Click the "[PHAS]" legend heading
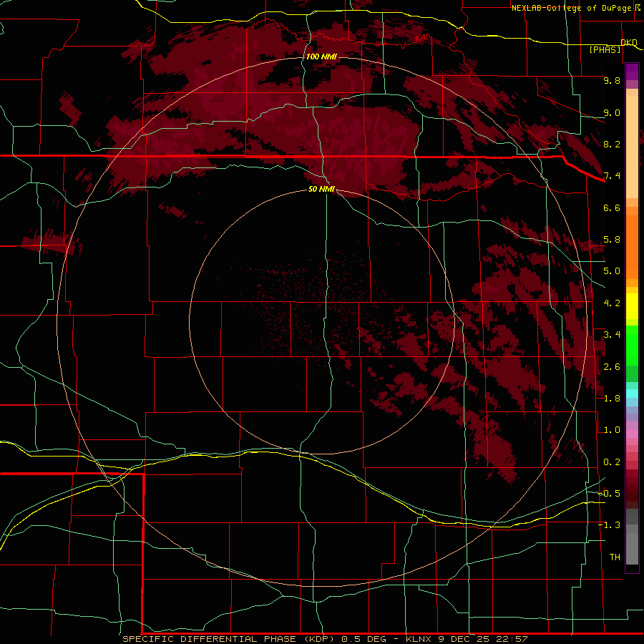 tap(605, 49)
